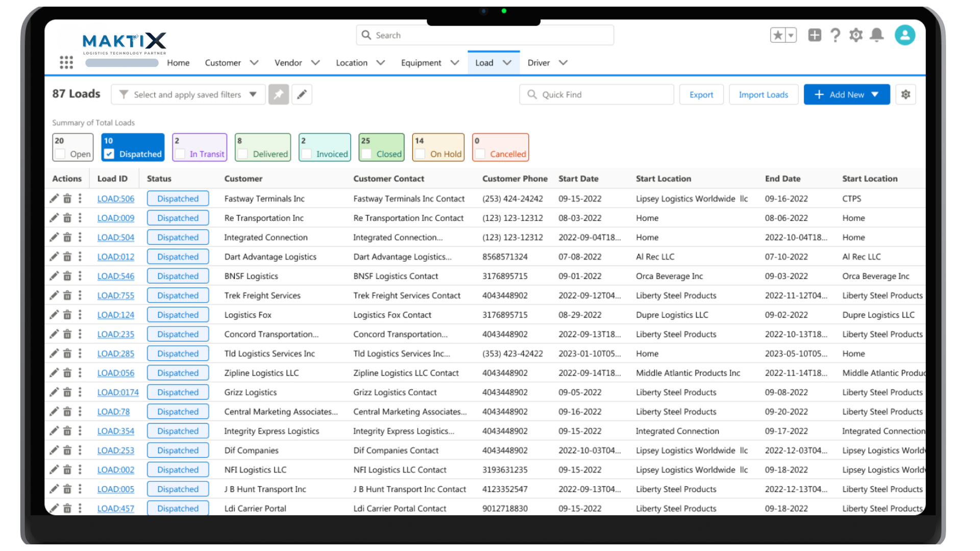Delete LOAD:009 using trash icon

pos(67,218)
